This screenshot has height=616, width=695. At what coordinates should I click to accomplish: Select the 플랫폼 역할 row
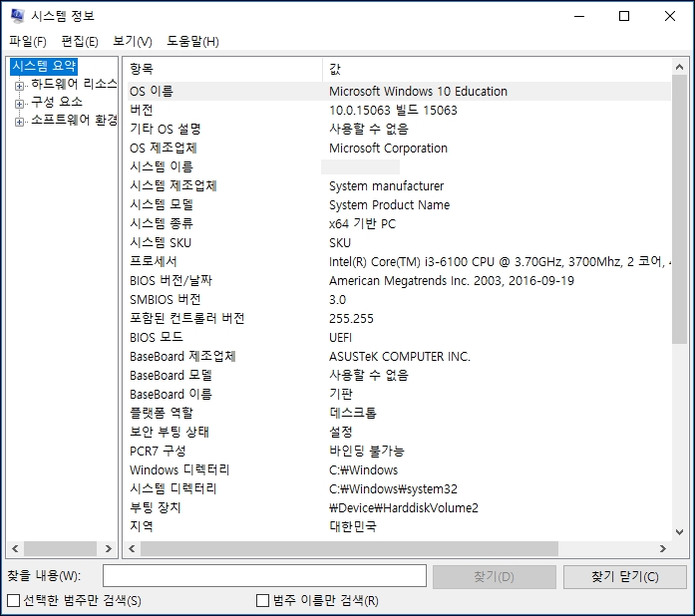click(399, 413)
